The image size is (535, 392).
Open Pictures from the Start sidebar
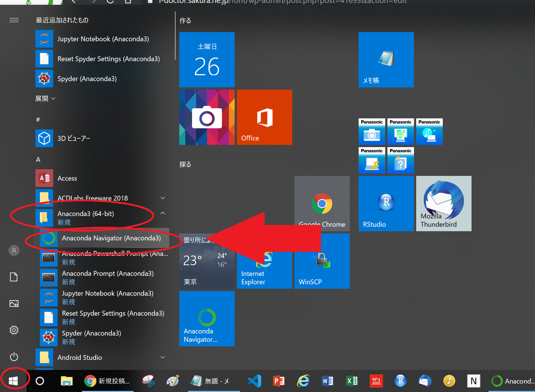pos(14,303)
